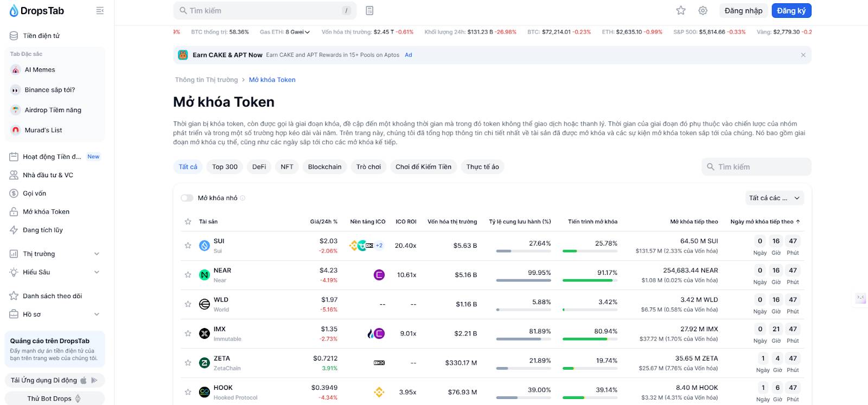Collapse the sidebar menu icon
Viewport: 868px width, 405px height.
pos(100,11)
